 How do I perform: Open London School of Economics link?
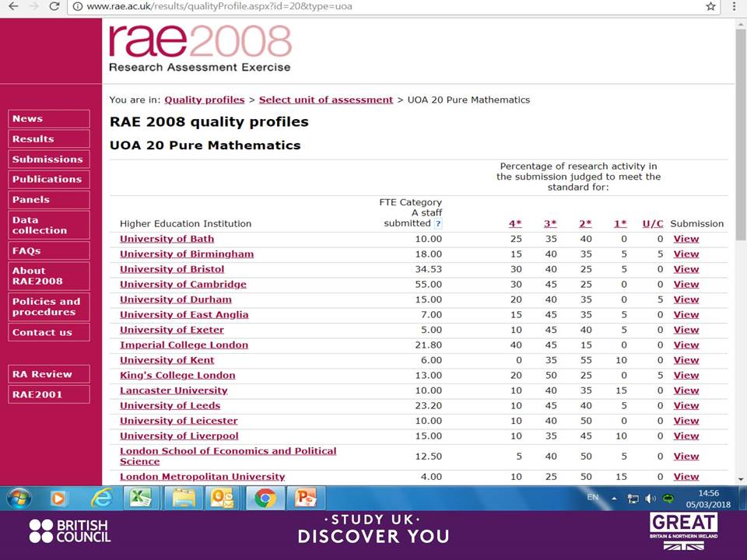[x=228, y=457]
